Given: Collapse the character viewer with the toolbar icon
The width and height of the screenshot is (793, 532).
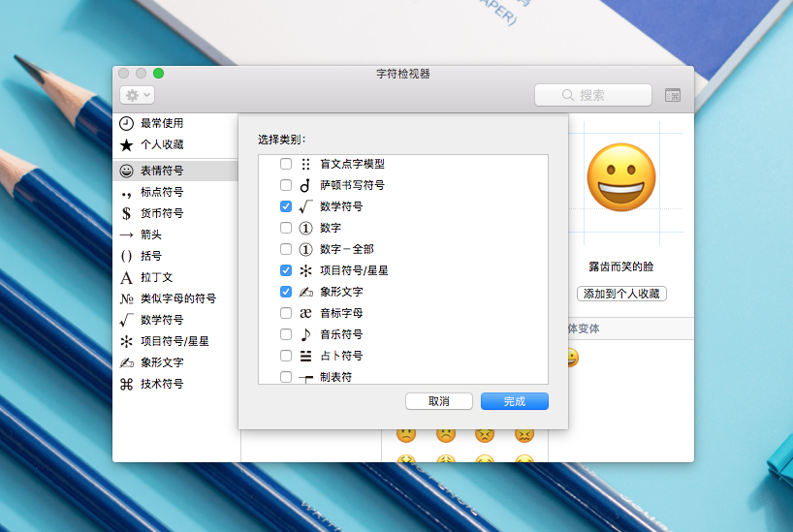Looking at the screenshot, I should [x=672, y=95].
